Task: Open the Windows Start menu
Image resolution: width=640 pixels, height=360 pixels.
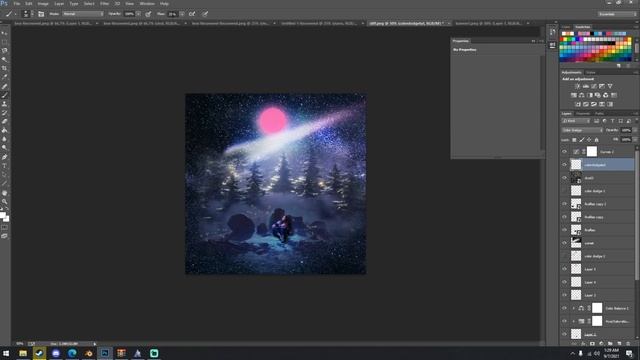Action: [x=6, y=353]
